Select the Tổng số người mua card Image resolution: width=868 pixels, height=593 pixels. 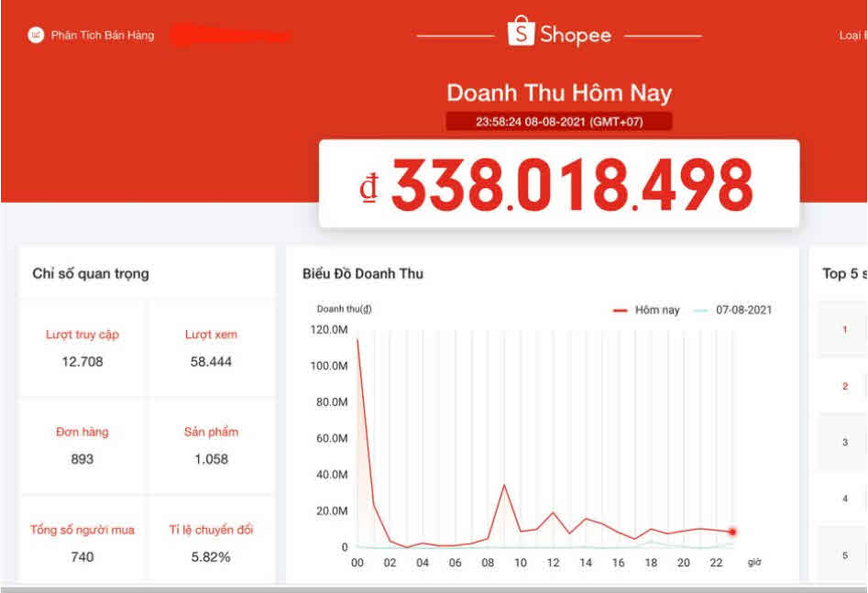(82, 543)
